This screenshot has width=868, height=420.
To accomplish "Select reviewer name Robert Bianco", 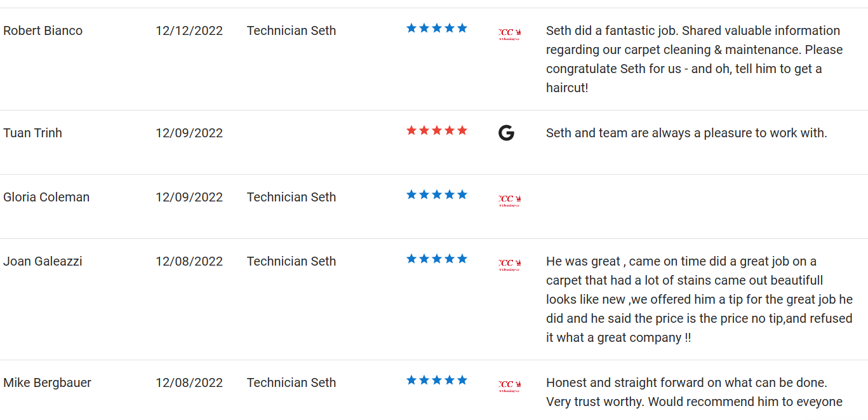I will [43, 30].
